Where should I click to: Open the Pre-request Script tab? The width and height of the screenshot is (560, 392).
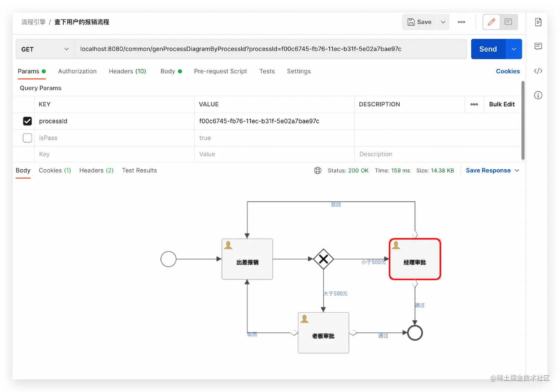point(220,71)
